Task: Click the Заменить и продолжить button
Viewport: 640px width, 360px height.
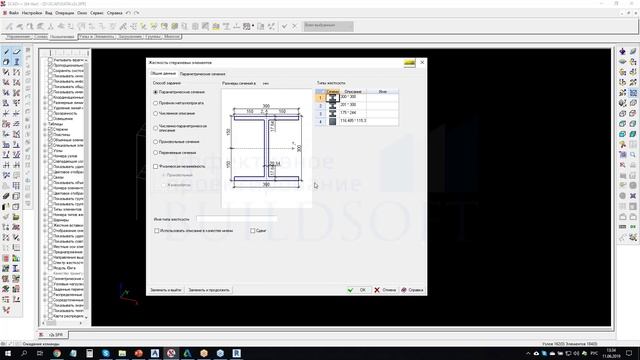Action: coord(209,290)
